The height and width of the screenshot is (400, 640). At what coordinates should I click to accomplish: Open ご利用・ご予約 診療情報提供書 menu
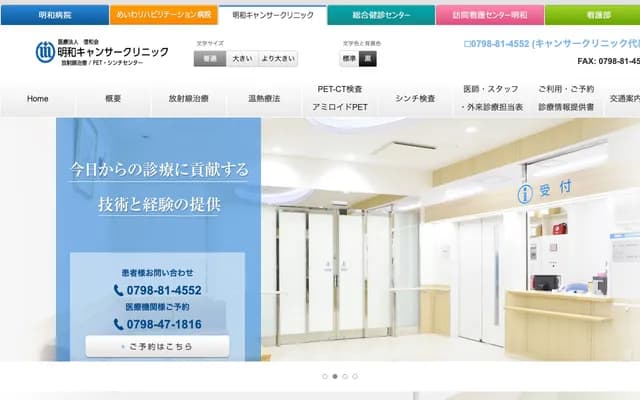coord(566,98)
